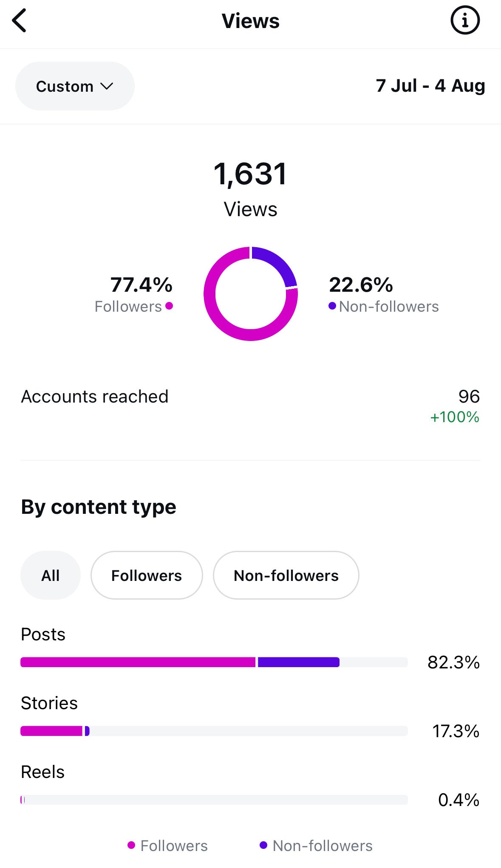Click the purple Non-followers donut segment
The height and width of the screenshot is (868, 501).
[x=278, y=261]
